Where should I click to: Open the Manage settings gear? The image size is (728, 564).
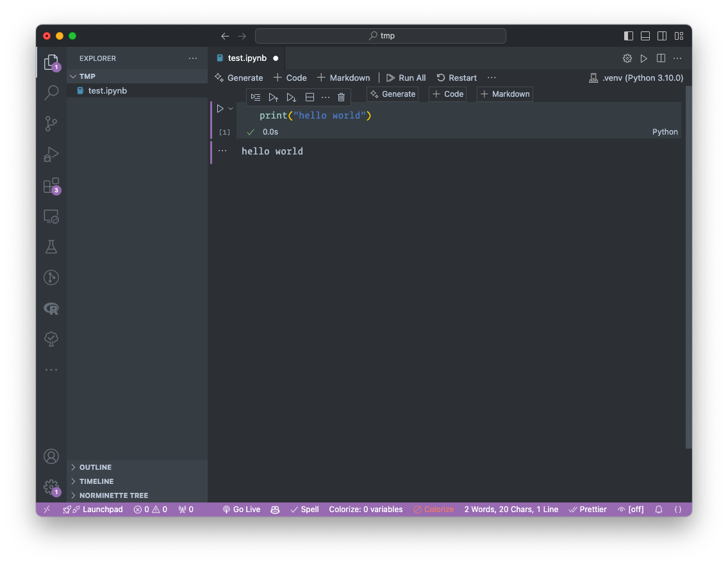[51, 487]
